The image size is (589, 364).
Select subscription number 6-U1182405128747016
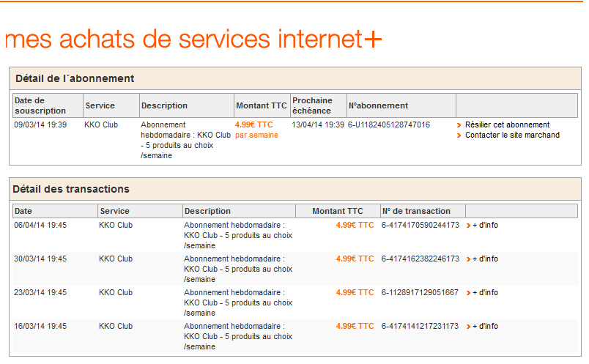(389, 125)
